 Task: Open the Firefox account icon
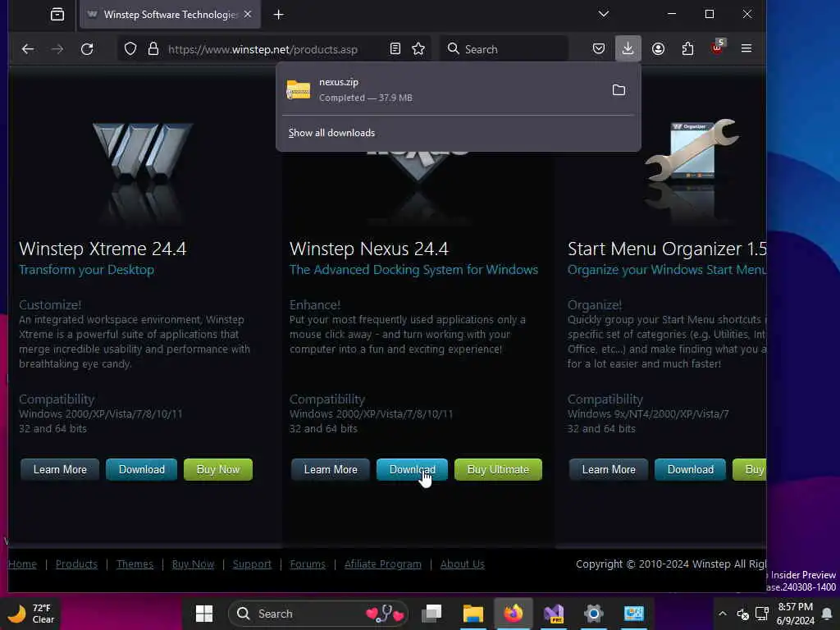(659, 49)
